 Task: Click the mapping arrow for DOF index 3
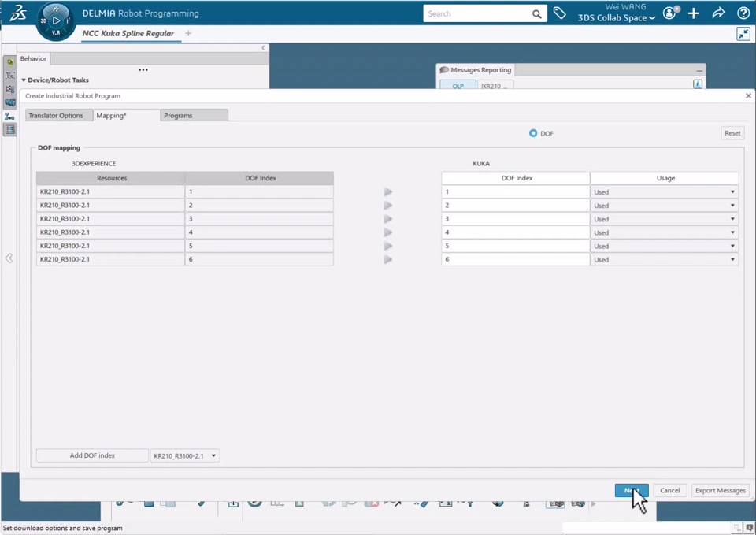point(388,219)
